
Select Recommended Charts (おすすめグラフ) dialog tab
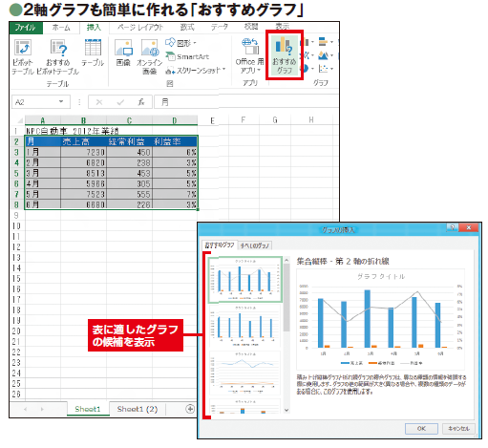tap(220, 245)
